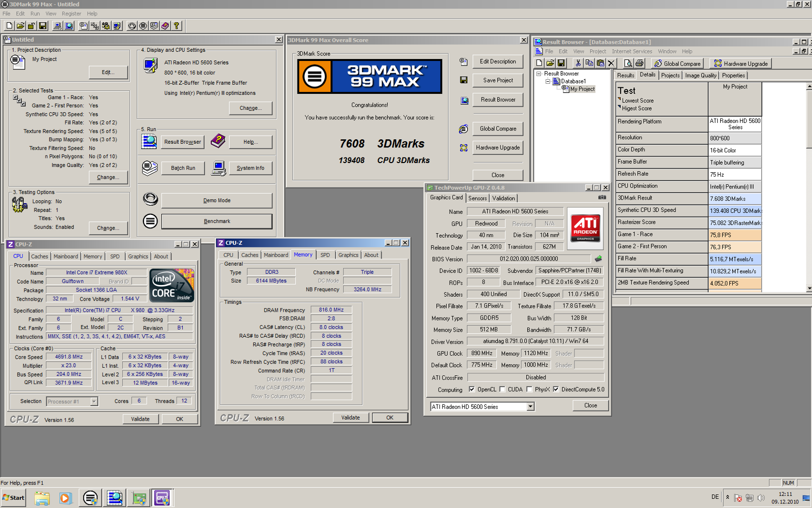Click the 7.608 3DMarks result cell
The width and height of the screenshot is (812, 508).
pyautogui.click(x=735, y=199)
